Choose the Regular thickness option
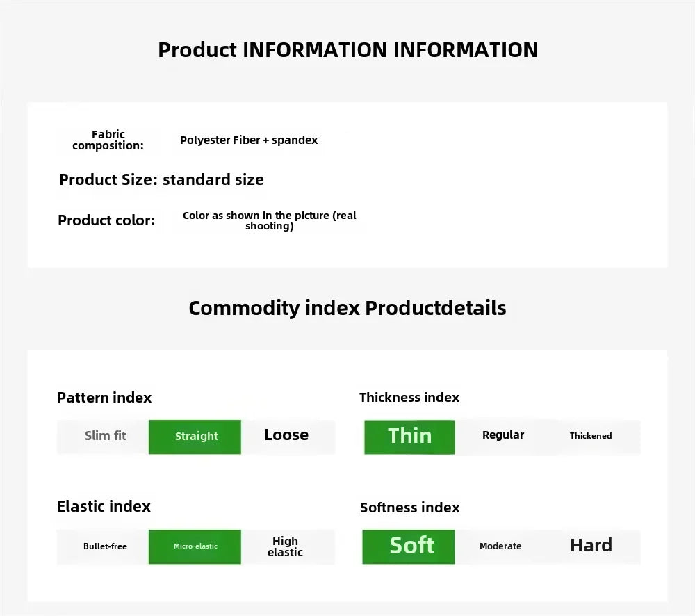 click(x=503, y=435)
